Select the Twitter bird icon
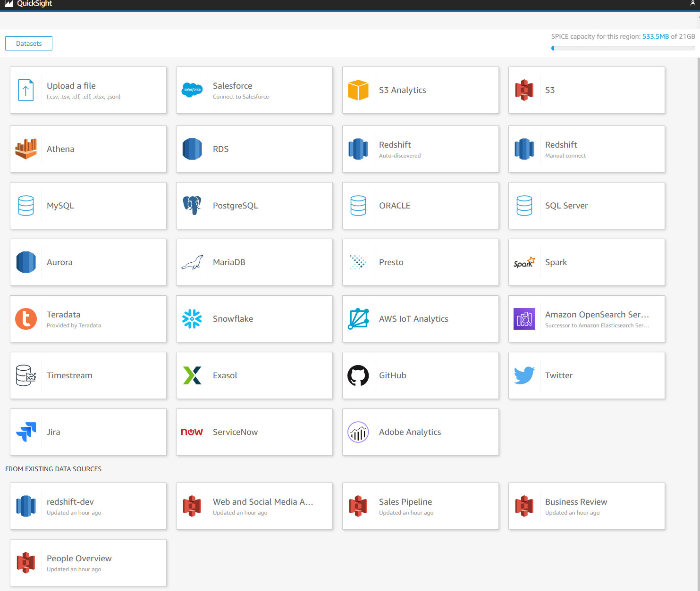The image size is (700, 591). click(524, 375)
